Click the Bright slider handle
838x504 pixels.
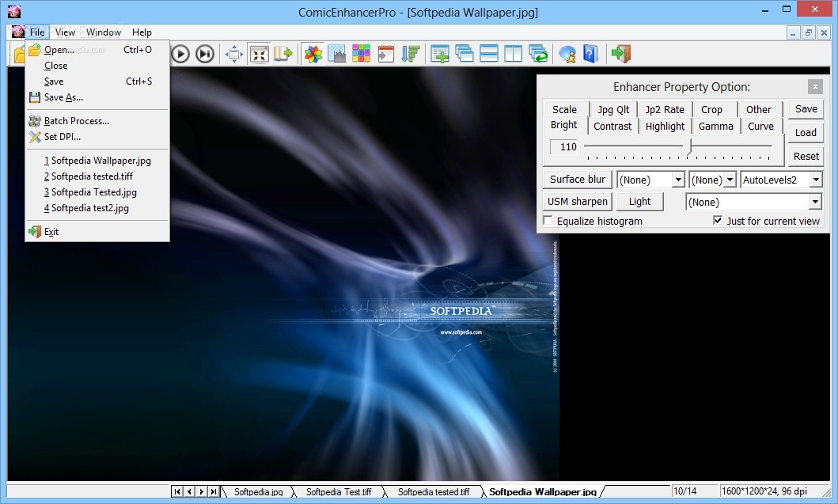[688, 146]
